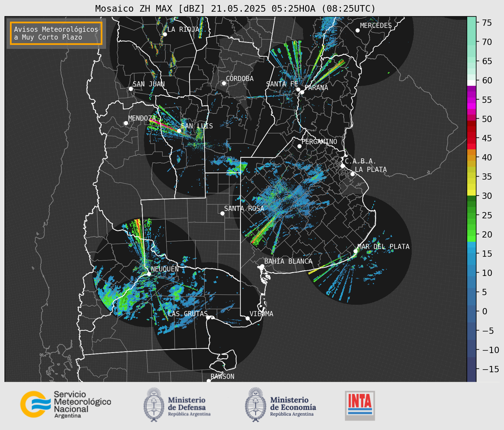Image resolution: width=504 pixels, height=430 pixels.
Task: Click the PERGAMINO label text
Action: point(319,141)
